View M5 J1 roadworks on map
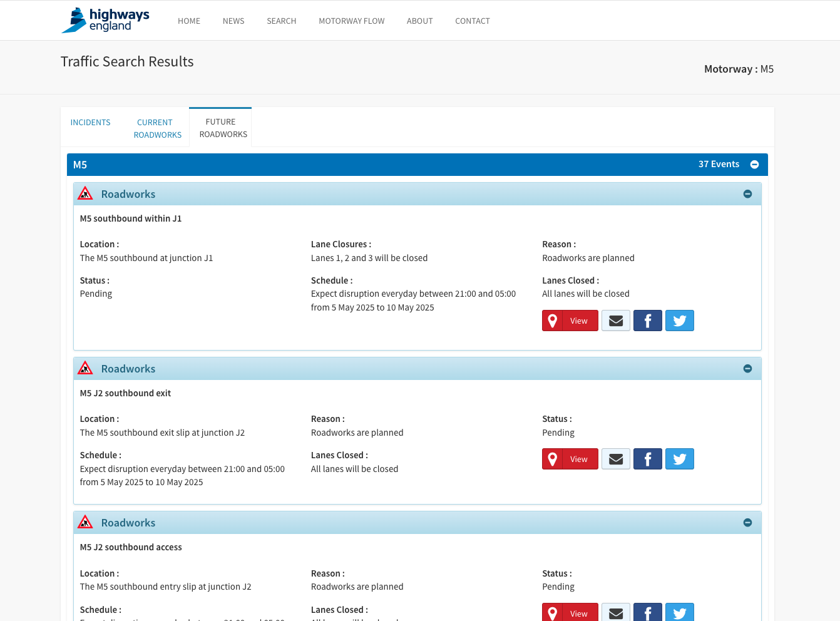The image size is (840, 621). click(x=570, y=321)
